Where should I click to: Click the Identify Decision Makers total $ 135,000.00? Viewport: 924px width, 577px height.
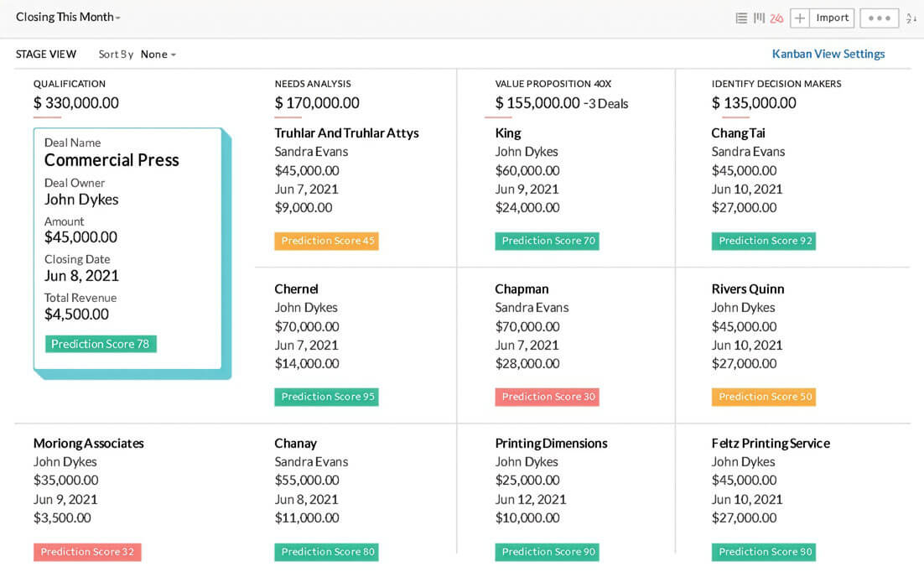754,103
